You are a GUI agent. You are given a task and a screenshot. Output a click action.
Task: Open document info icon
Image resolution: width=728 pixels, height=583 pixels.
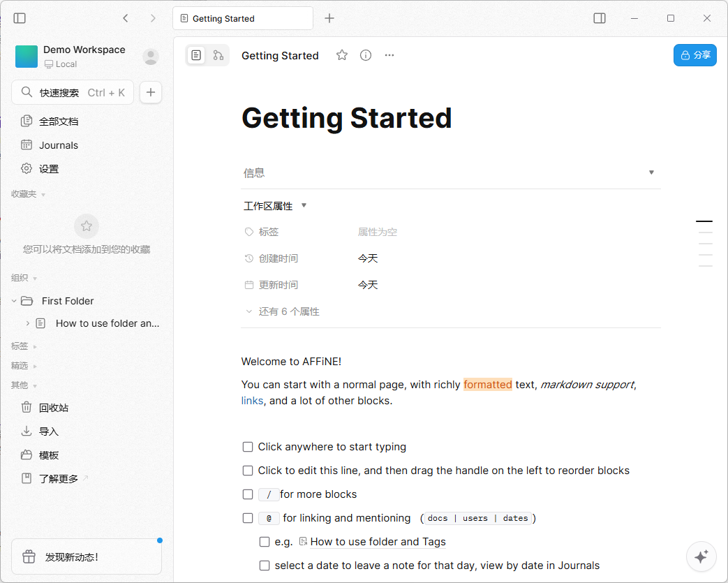(366, 55)
